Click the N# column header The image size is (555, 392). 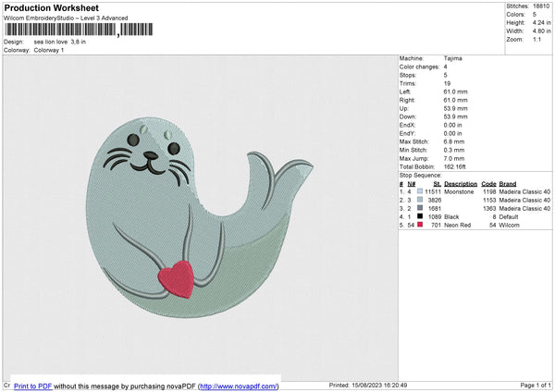pyautogui.click(x=412, y=183)
